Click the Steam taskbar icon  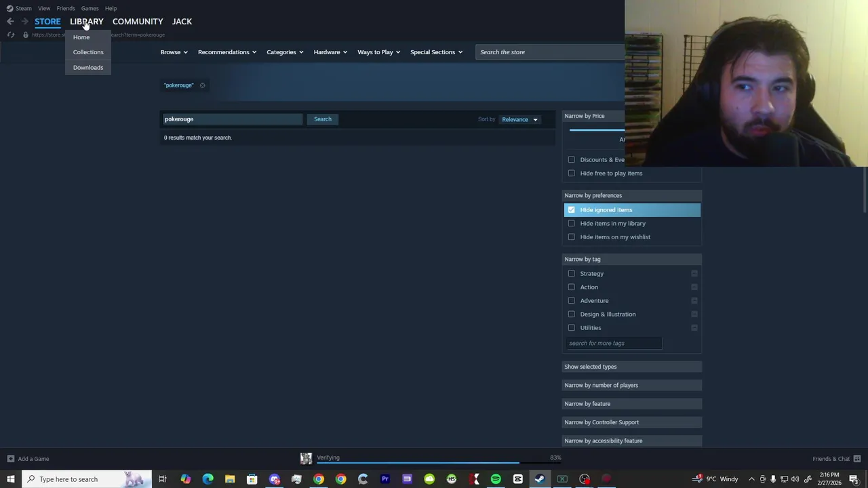tap(540, 479)
